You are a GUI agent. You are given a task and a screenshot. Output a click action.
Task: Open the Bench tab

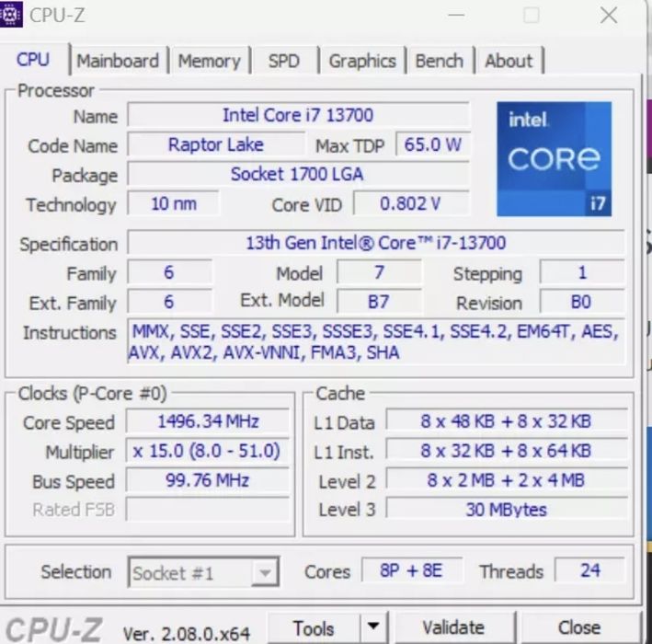[x=439, y=61]
